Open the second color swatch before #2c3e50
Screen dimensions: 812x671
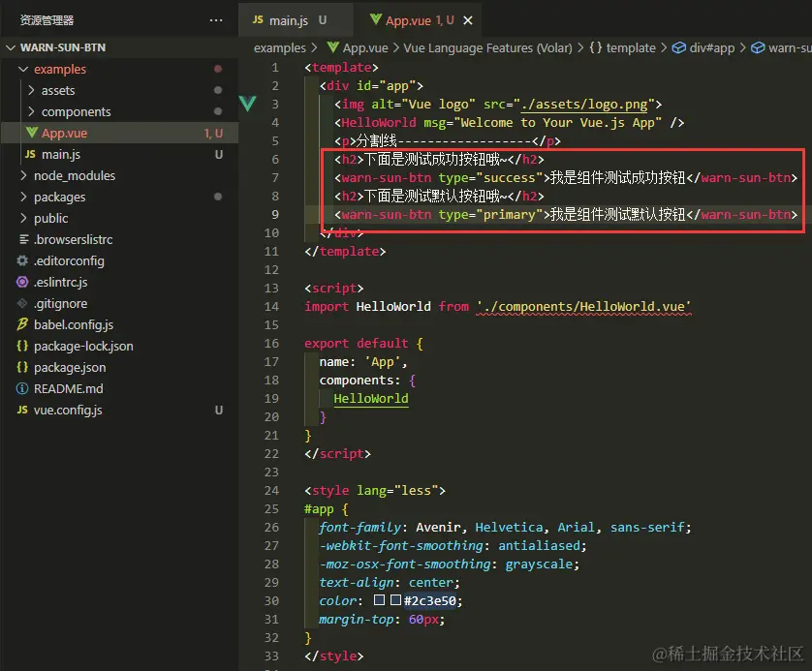click(x=395, y=600)
